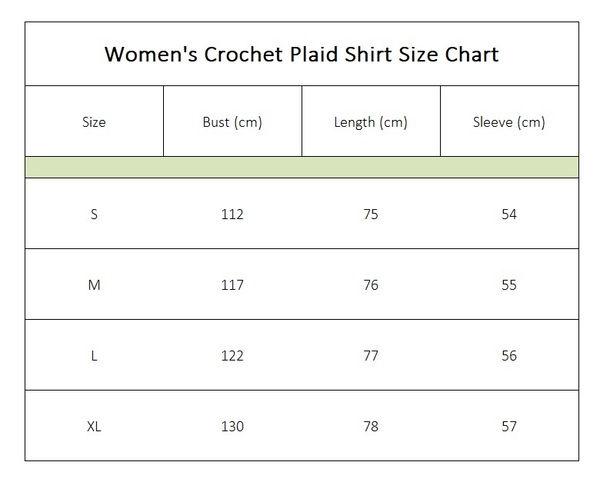Select the Bust (cm) header cell

click(x=233, y=121)
